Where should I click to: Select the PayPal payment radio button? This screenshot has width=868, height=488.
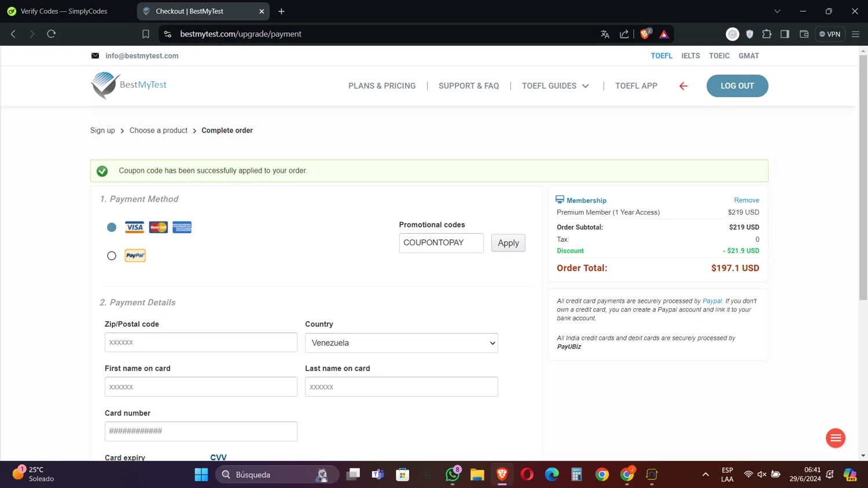click(x=112, y=256)
